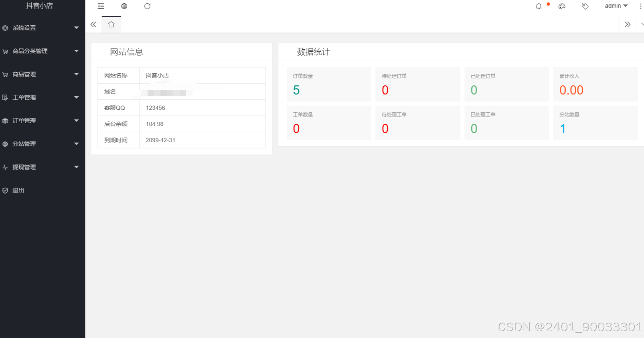The width and height of the screenshot is (644, 338).
Task: Click the 分站管理 globe icon
Action: point(5,144)
